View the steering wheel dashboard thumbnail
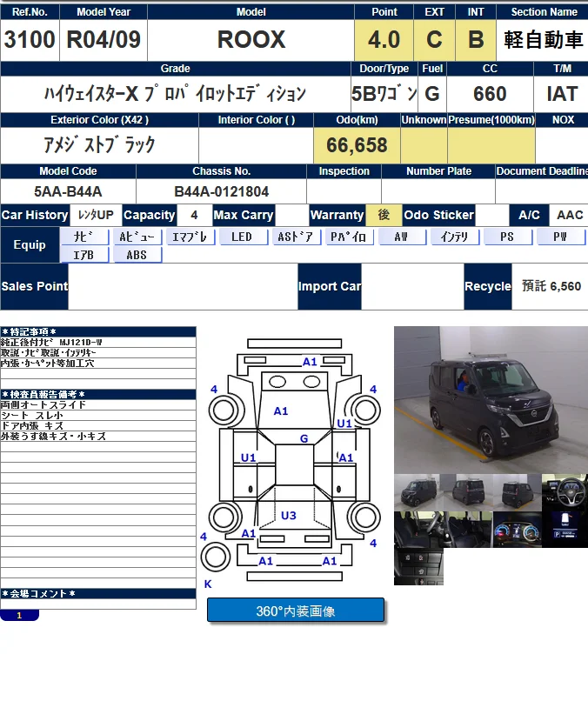The image size is (588, 721). click(x=565, y=492)
